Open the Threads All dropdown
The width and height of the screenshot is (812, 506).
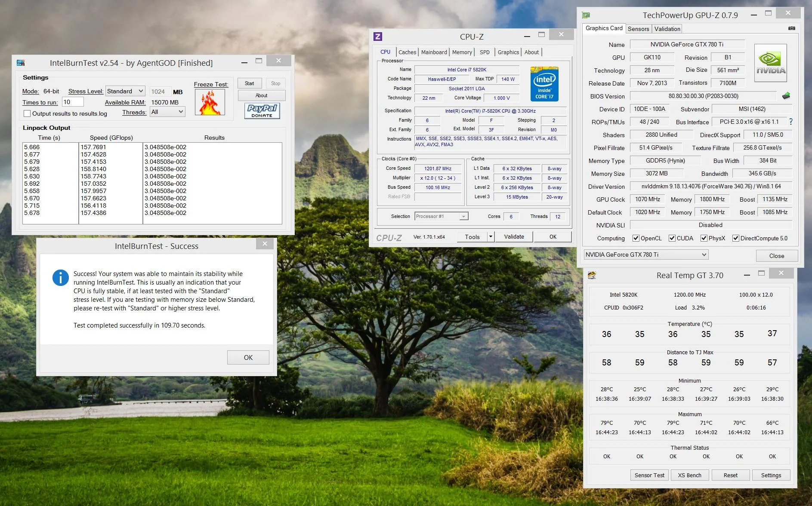(167, 112)
